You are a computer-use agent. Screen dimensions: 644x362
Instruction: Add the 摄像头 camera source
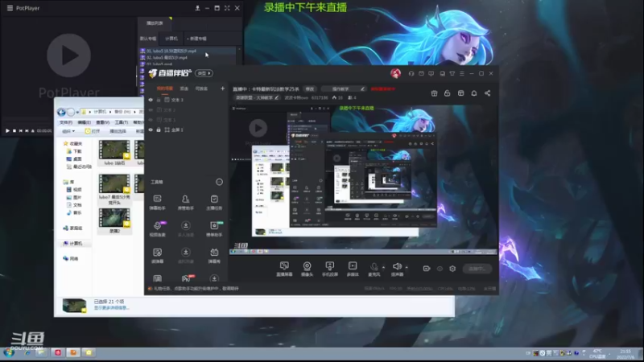tap(307, 269)
